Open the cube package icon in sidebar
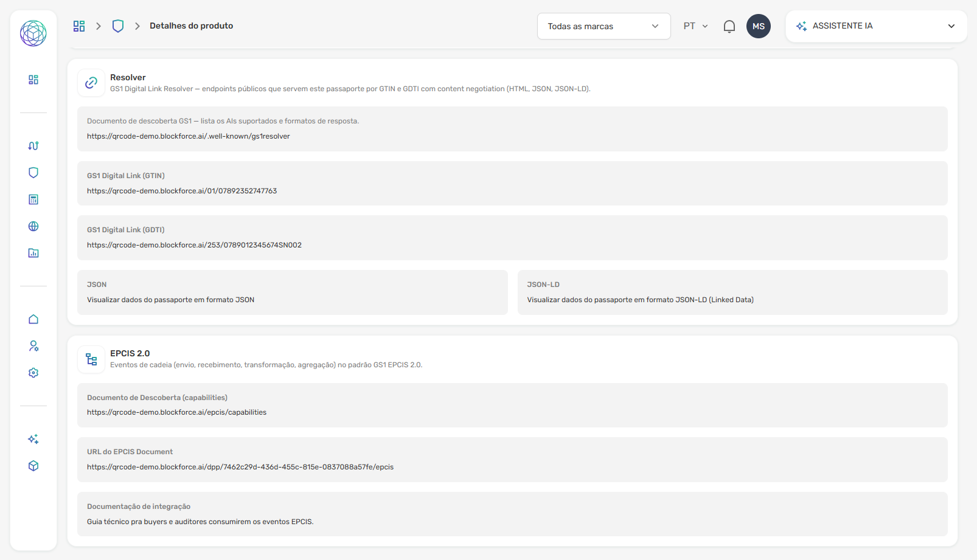Screen dimensions: 977x560 click(33, 466)
